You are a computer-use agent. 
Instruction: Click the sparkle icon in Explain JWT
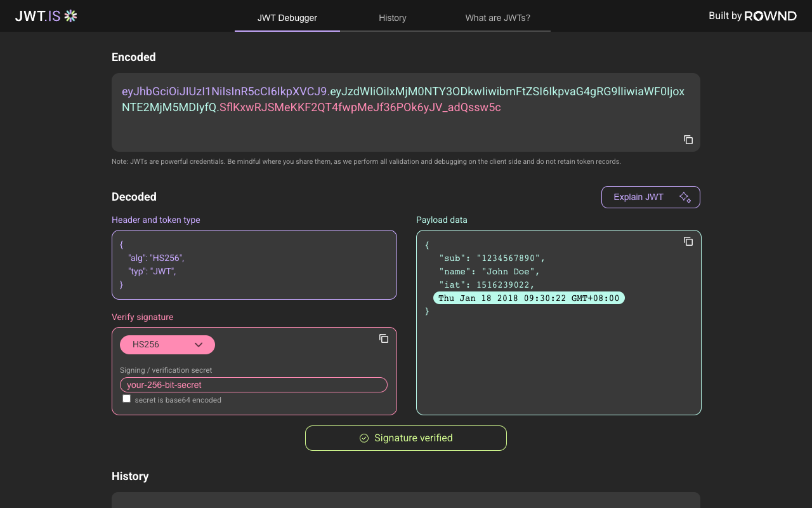click(x=685, y=197)
